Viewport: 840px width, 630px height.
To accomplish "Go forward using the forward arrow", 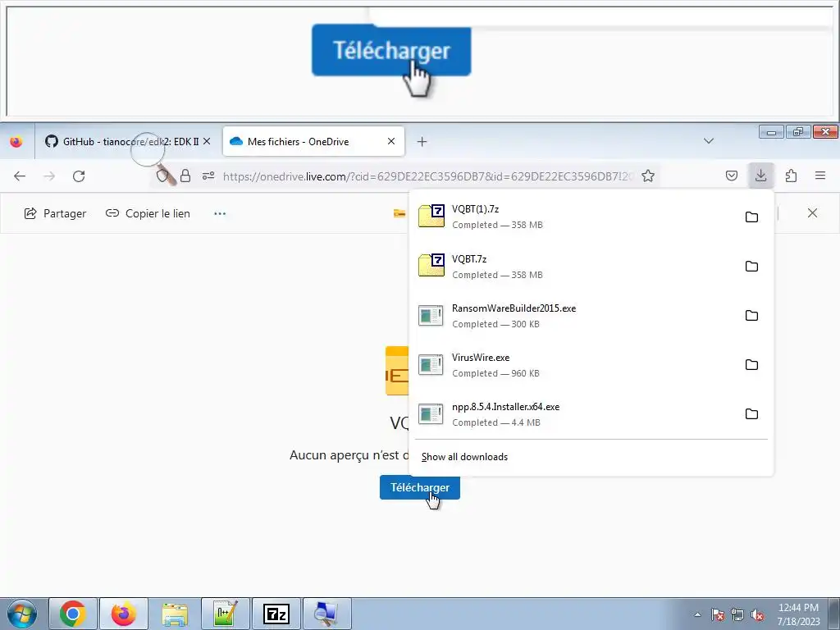I will coord(49,176).
